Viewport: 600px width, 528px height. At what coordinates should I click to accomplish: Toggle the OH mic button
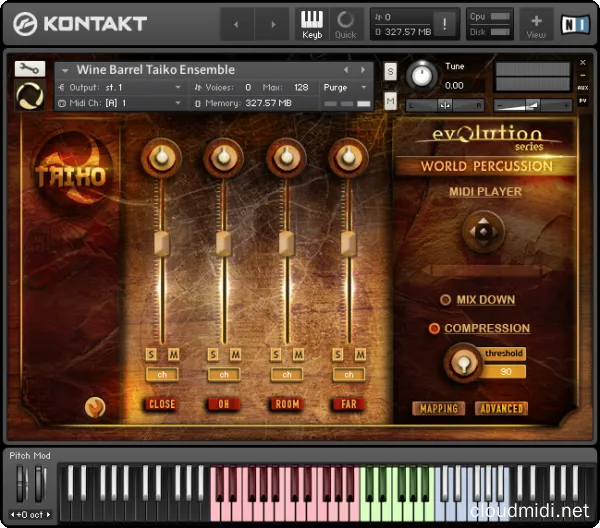click(223, 404)
